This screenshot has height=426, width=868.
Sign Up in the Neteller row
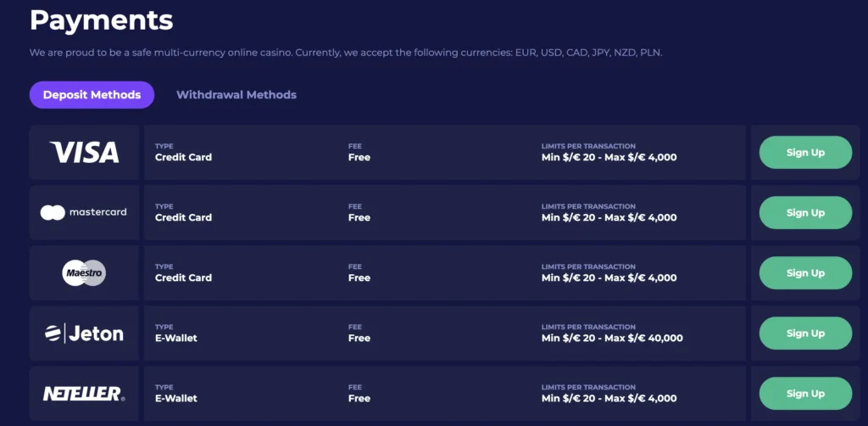(x=805, y=394)
